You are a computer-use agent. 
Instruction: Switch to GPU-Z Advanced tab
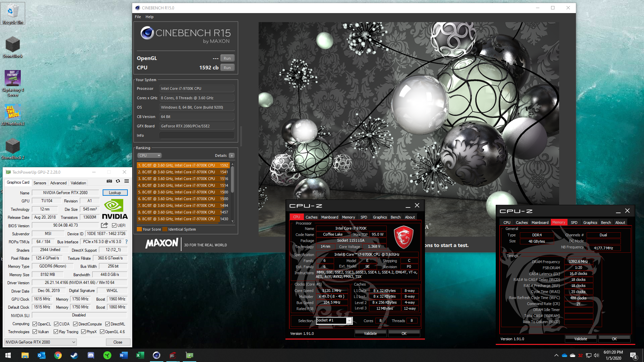pos(58,183)
